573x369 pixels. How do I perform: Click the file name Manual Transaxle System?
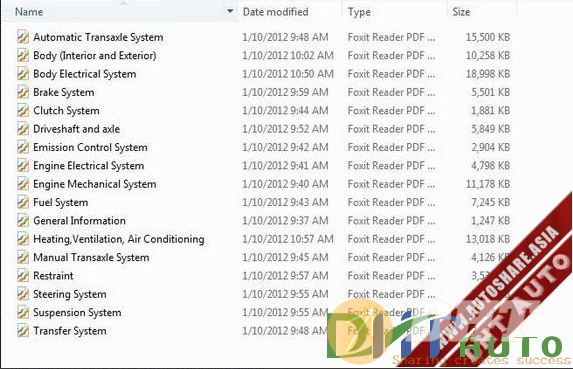(91, 258)
